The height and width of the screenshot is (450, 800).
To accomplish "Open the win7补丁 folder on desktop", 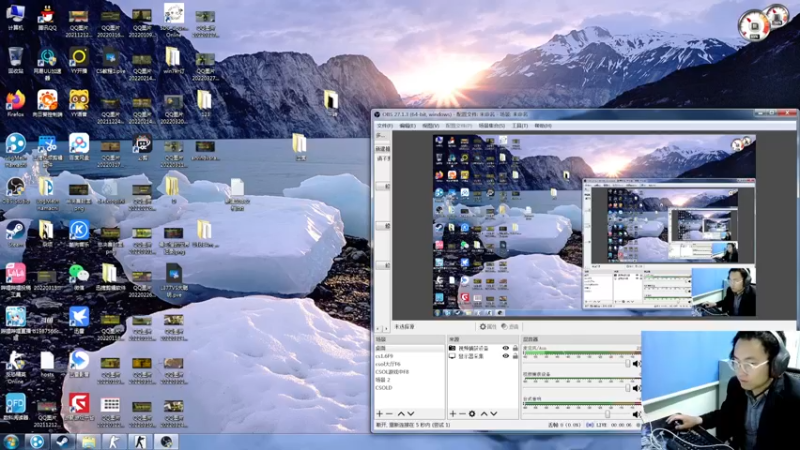I will tap(173, 60).
